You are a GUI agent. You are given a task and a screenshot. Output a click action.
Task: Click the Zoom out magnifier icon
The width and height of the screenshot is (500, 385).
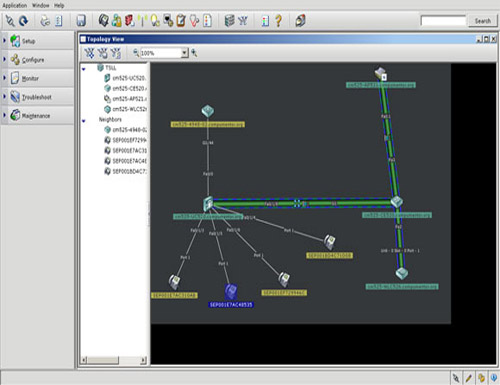(x=136, y=53)
